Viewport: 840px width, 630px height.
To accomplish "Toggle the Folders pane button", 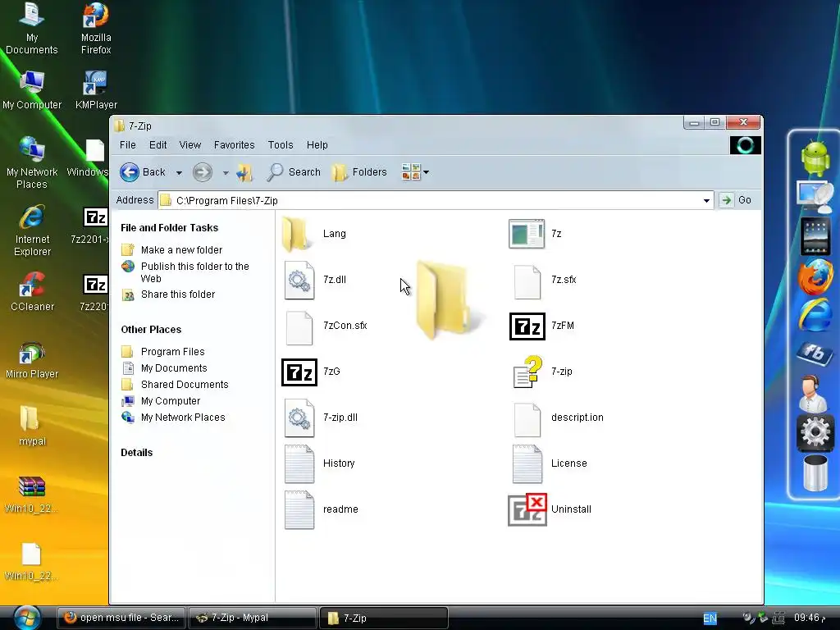I will [359, 172].
